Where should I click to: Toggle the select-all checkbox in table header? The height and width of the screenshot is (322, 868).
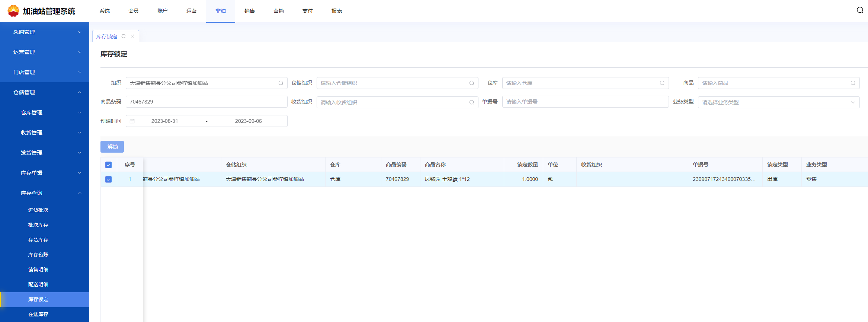109,165
